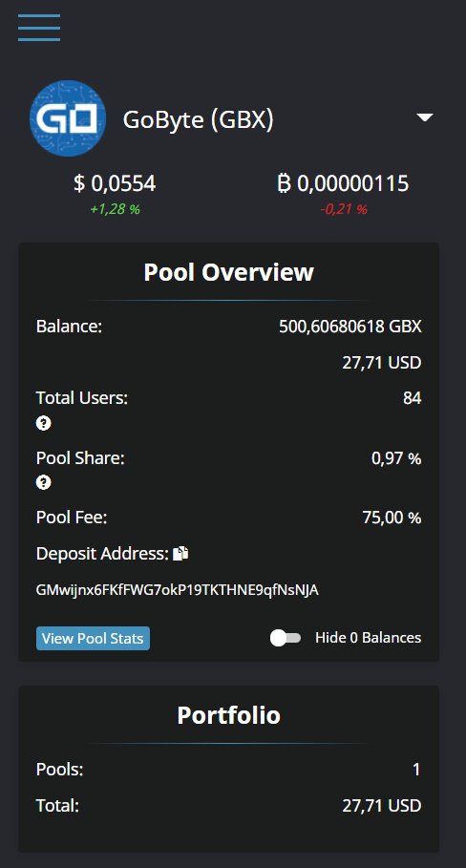Click the Bitcoin price 0,00000115

pyautogui.click(x=343, y=183)
